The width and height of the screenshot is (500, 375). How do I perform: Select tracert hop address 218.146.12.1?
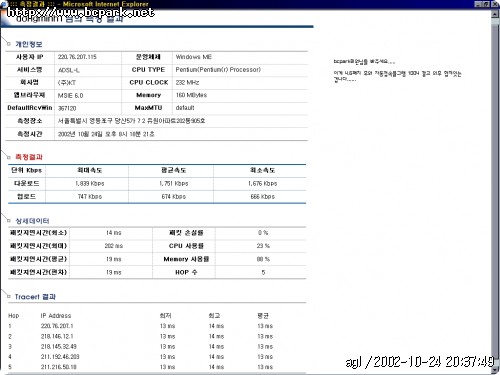(x=57, y=336)
